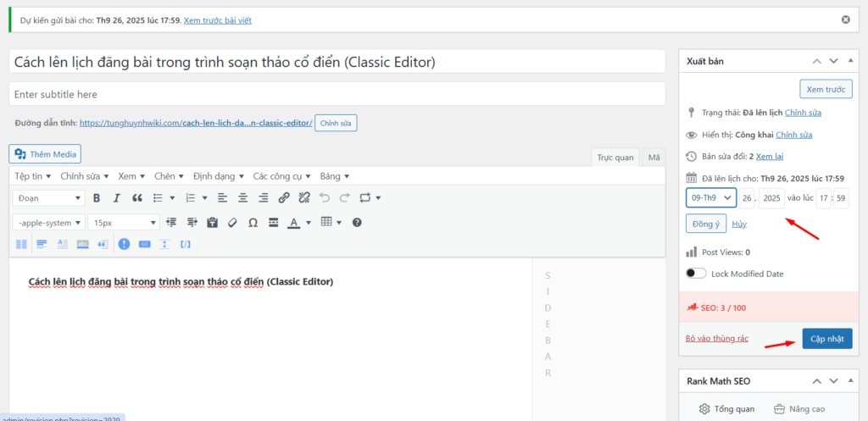868x421 pixels.
Task: Expand text color picker arrow
Action: 309,223
